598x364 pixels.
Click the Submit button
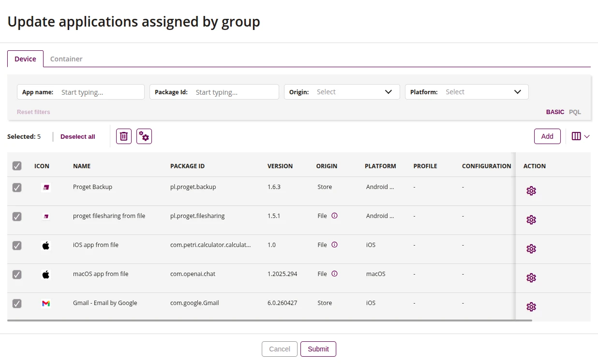[x=318, y=349]
